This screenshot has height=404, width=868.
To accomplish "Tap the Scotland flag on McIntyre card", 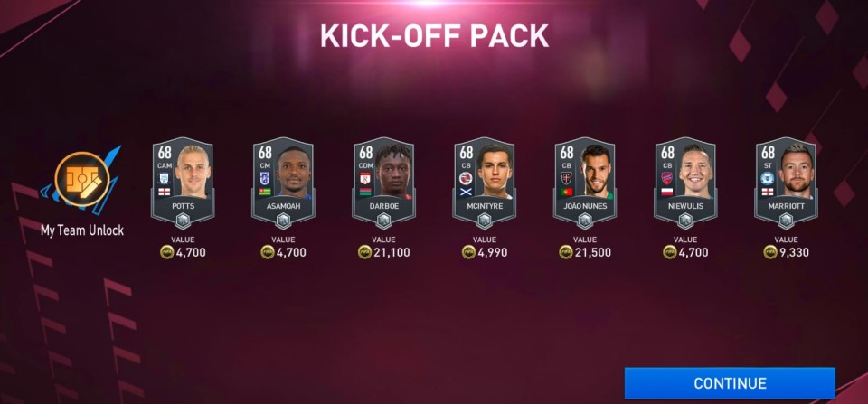I will click(467, 192).
